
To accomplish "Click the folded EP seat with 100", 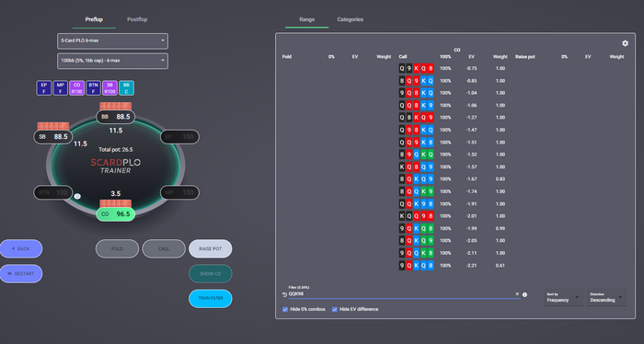I will 180,137.
